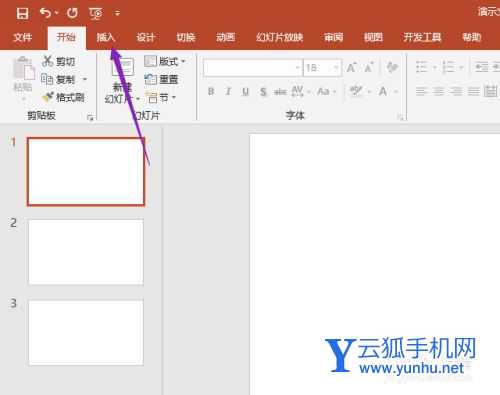Click the font name box
This screenshot has height=395, width=500.
249,68
